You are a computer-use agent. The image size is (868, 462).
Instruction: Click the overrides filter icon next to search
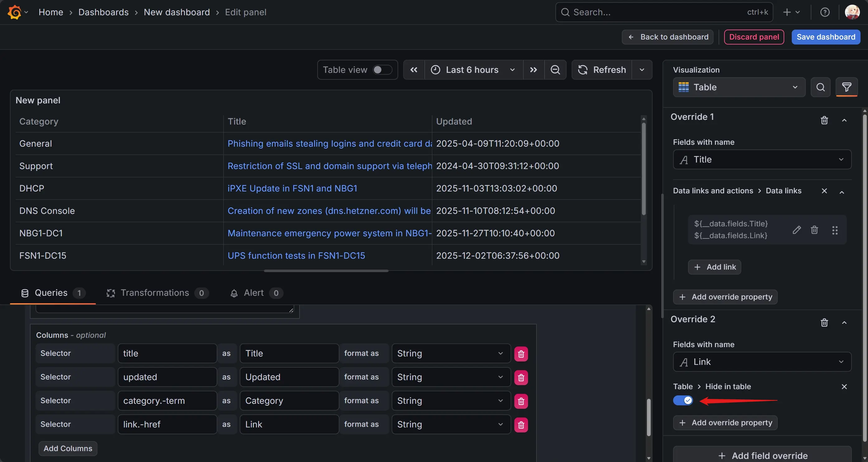(847, 87)
